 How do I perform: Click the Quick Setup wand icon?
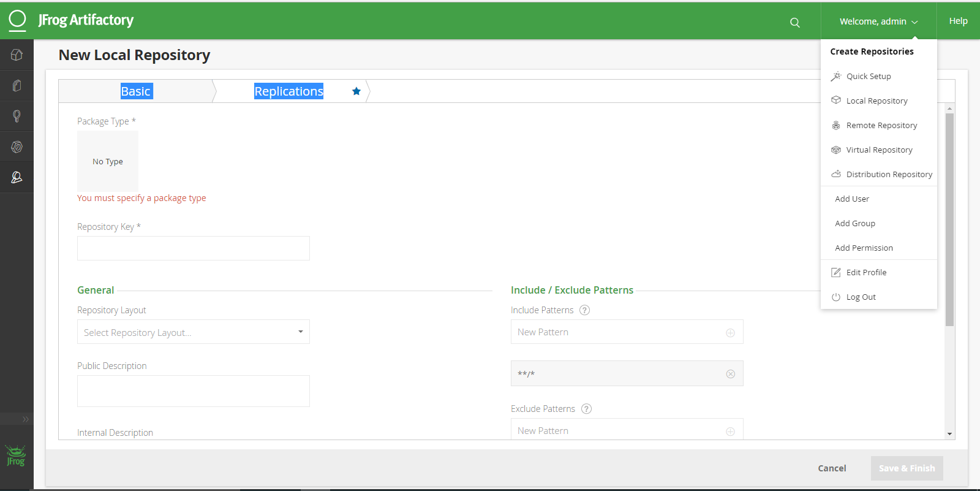pyautogui.click(x=836, y=76)
